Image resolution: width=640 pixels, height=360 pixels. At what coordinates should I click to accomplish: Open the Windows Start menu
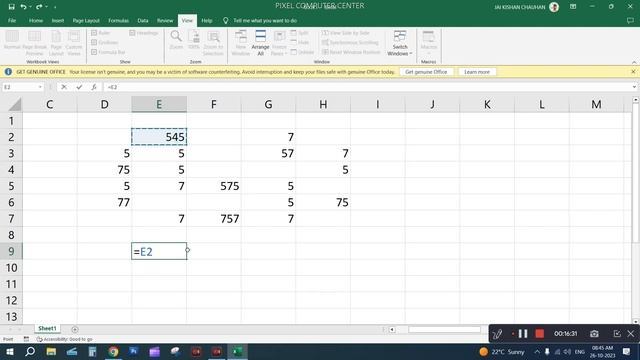(x=10, y=351)
